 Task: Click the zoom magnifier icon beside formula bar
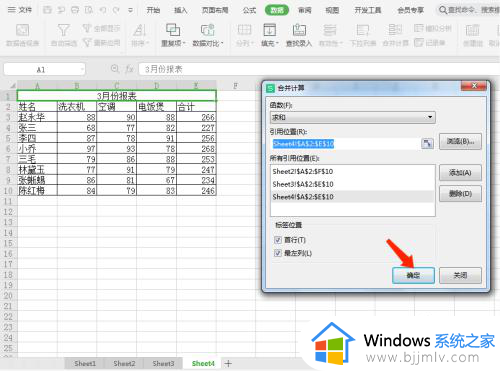[x=115, y=69]
